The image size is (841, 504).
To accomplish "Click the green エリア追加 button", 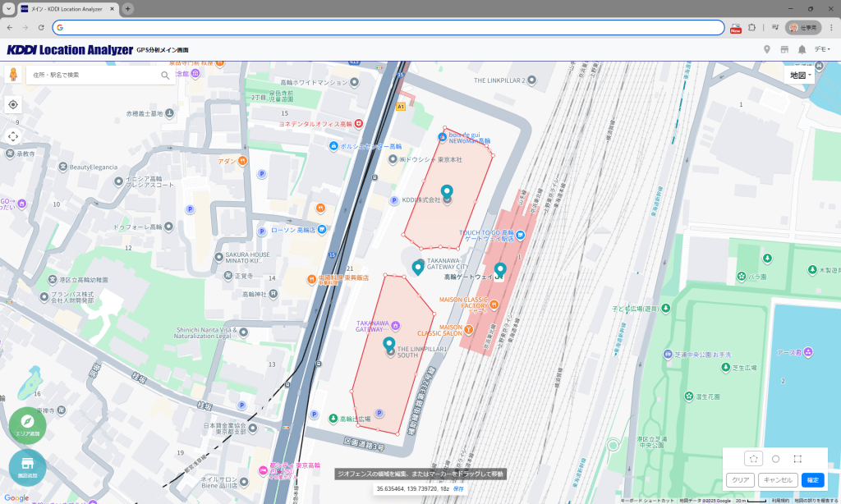I will click(27, 426).
